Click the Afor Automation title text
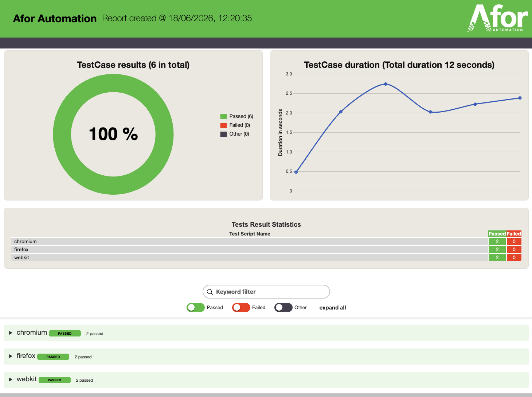 pos(55,19)
